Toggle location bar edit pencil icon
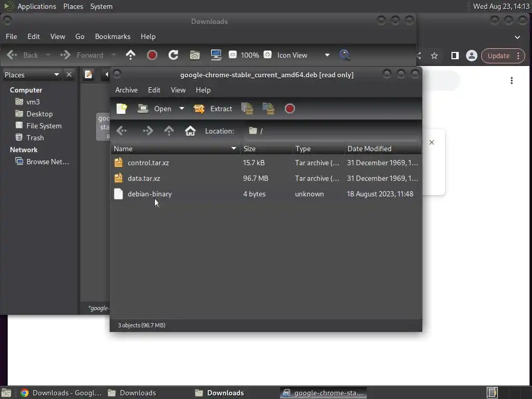The image size is (532, 399). point(88,74)
